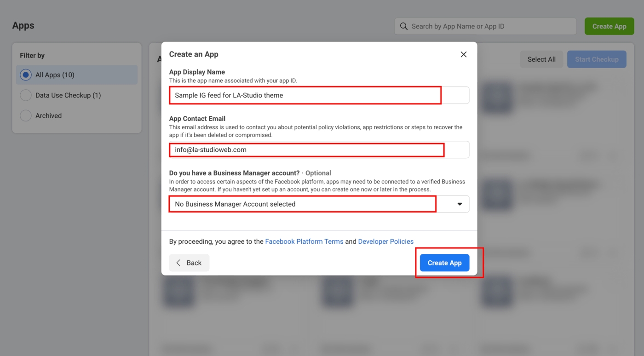Screen dimensions: 644x356
Task: Go back with the Back button
Action: [189, 263]
